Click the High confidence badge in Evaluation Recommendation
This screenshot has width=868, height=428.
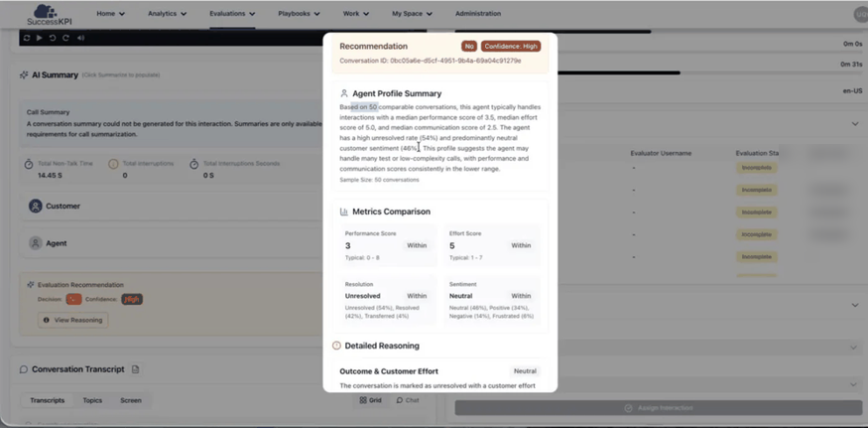coord(132,299)
